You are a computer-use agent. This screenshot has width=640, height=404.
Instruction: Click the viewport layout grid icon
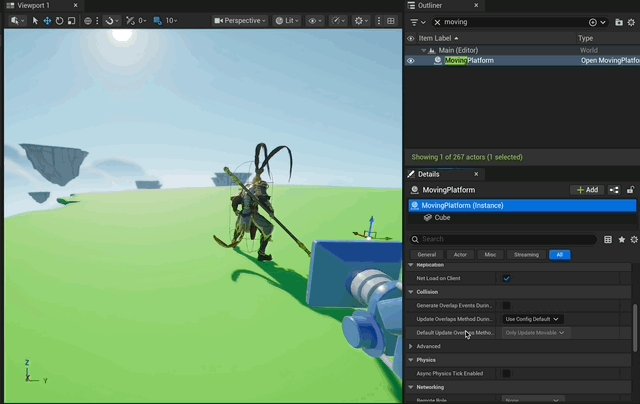391,21
